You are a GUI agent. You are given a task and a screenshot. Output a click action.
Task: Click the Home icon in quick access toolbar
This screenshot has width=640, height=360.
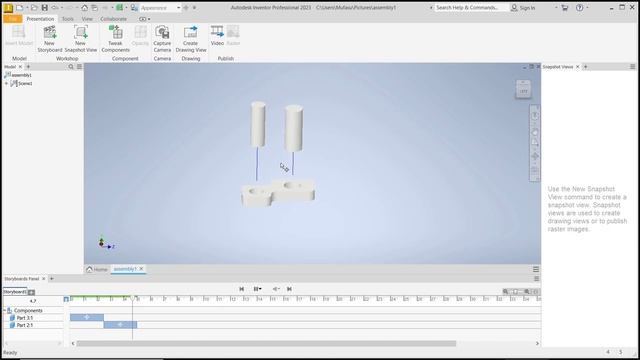coord(84,7)
